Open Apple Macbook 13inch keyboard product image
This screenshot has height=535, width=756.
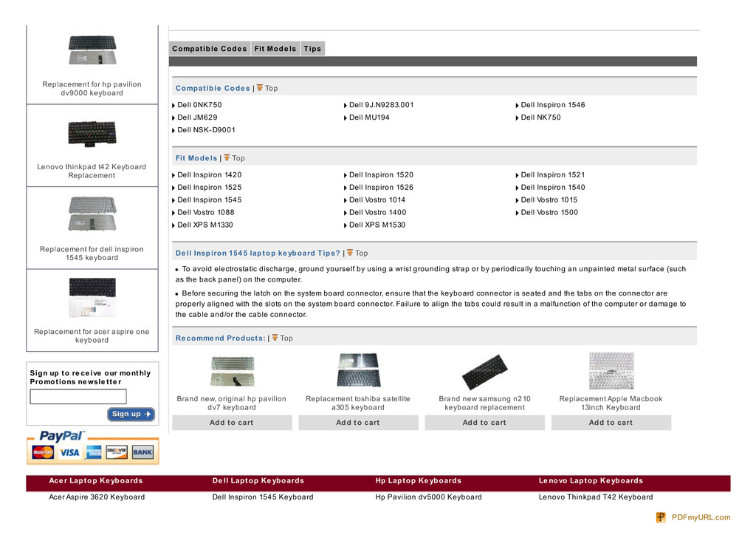[611, 370]
